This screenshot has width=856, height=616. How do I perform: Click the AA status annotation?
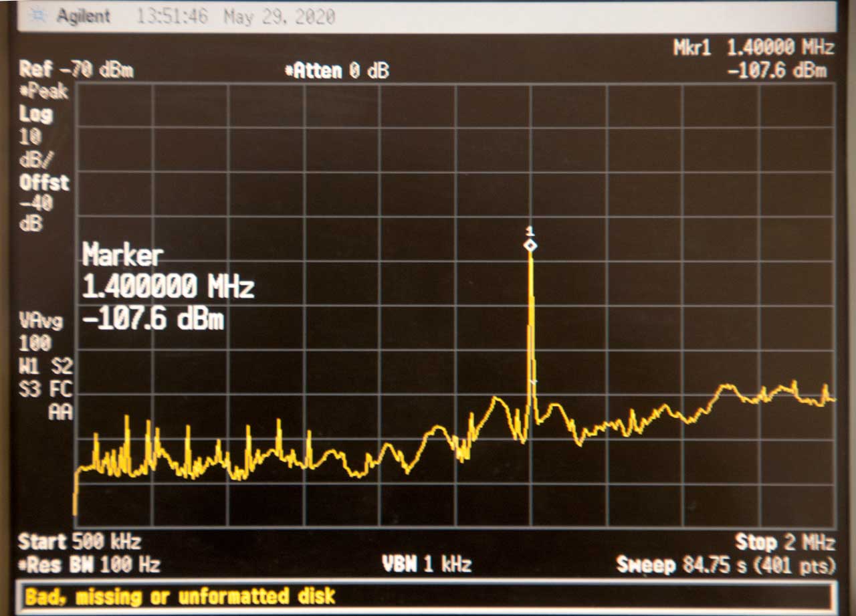click(x=60, y=413)
